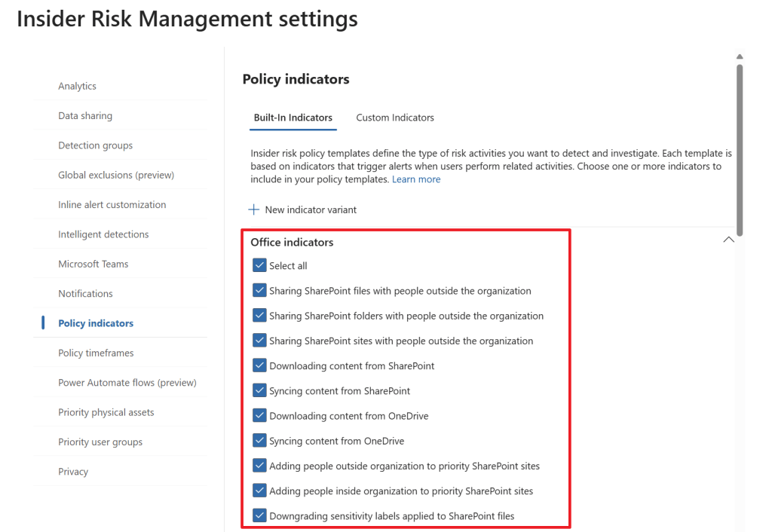Open Intelligent detections settings page
772x532 pixels.
pos(103,234)
